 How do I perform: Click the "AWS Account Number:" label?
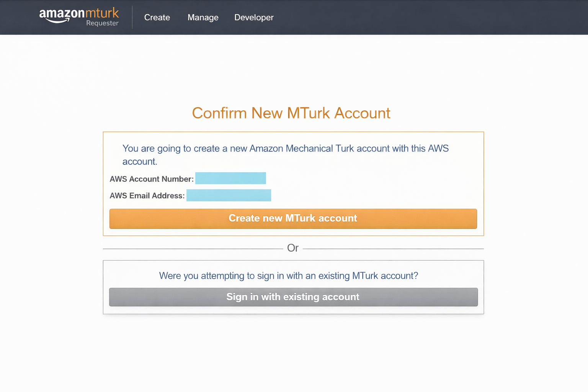[152, 179]
